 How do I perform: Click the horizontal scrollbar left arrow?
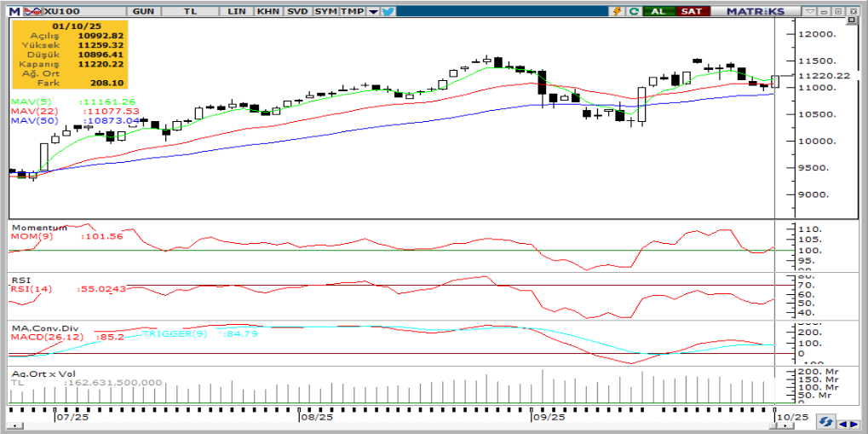[842, 423]
